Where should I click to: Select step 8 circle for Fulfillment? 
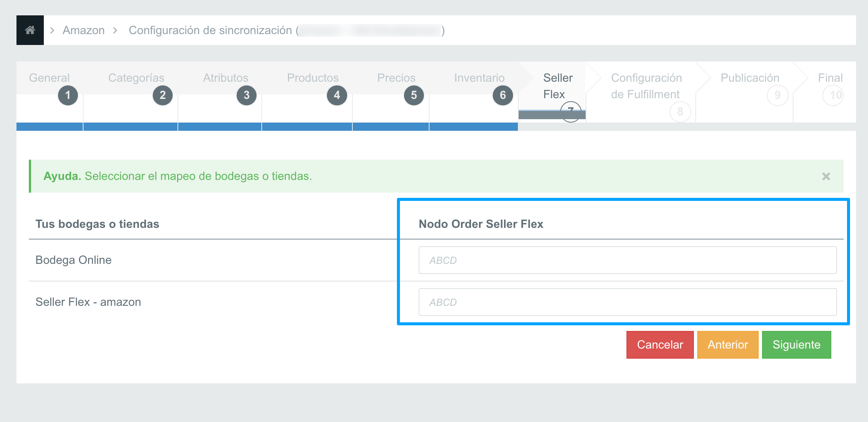click(x=680, y=112)
